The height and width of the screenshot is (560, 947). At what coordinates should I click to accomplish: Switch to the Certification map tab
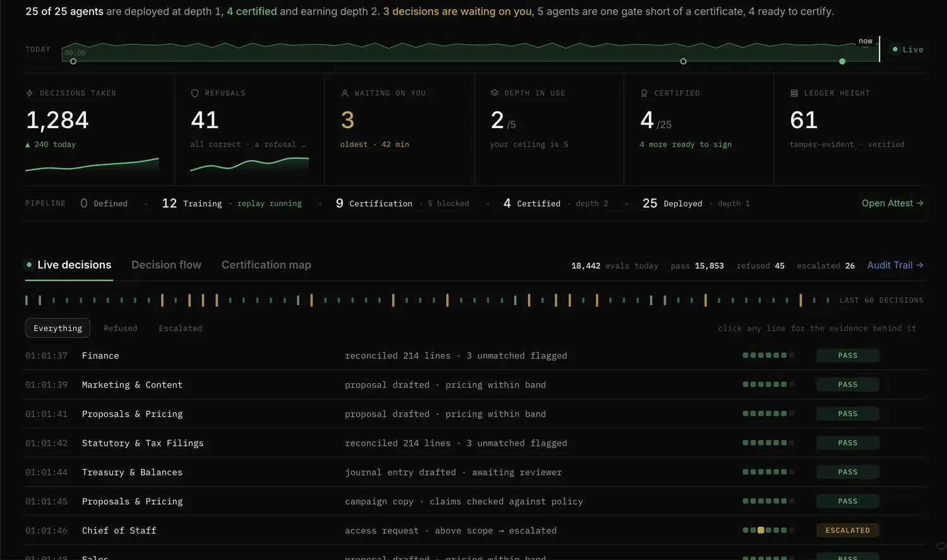click(x=266, y=265)
